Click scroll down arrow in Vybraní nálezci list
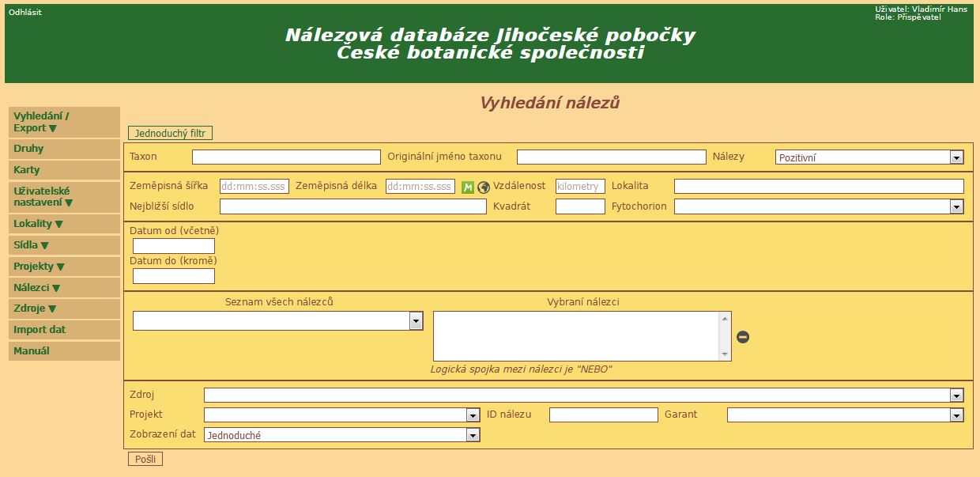 pos(724,354)
